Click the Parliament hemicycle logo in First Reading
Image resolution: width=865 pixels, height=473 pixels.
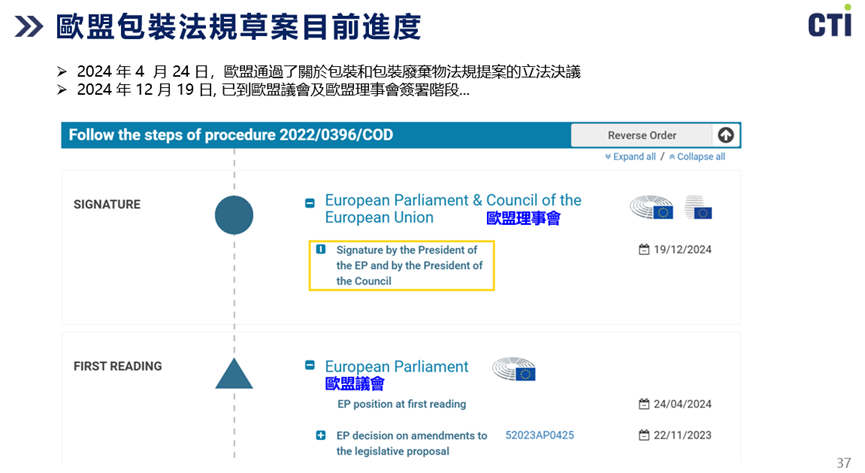514,369
